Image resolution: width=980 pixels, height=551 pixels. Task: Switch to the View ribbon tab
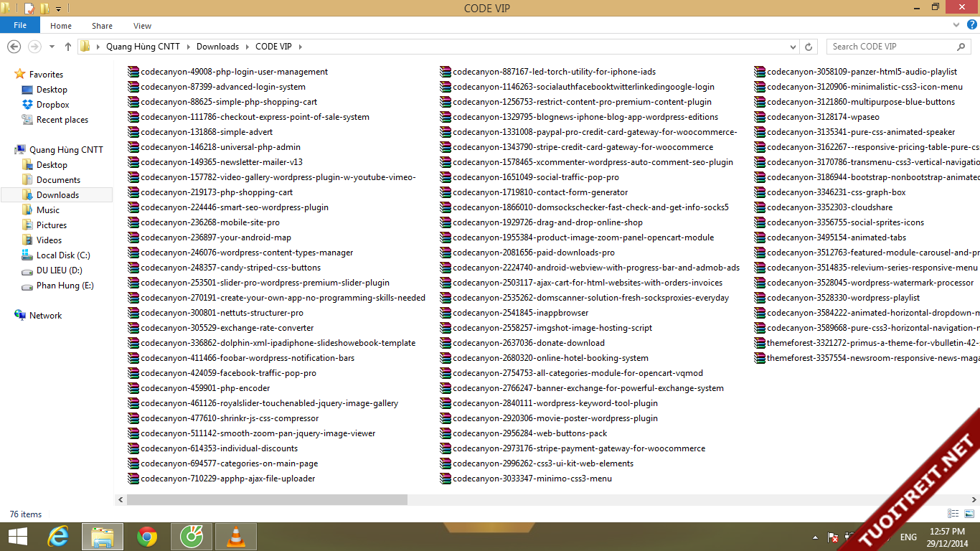142,26
